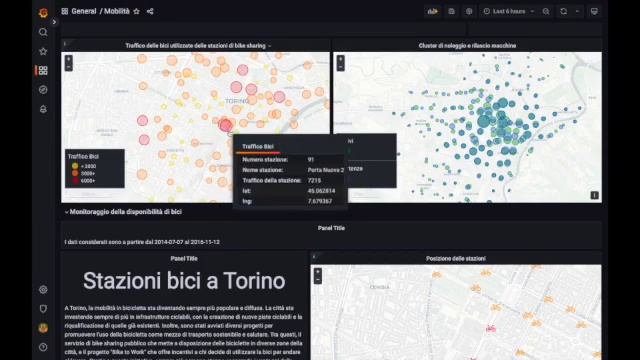Refresh the dashboard
The image size is (640, 360).
click(x=564, y=11)
